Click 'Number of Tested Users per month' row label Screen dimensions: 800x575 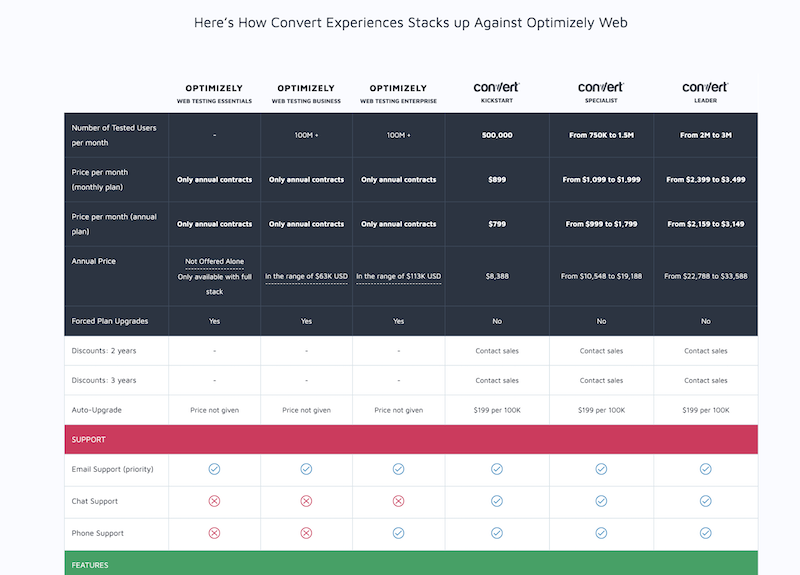click(114, 135)
